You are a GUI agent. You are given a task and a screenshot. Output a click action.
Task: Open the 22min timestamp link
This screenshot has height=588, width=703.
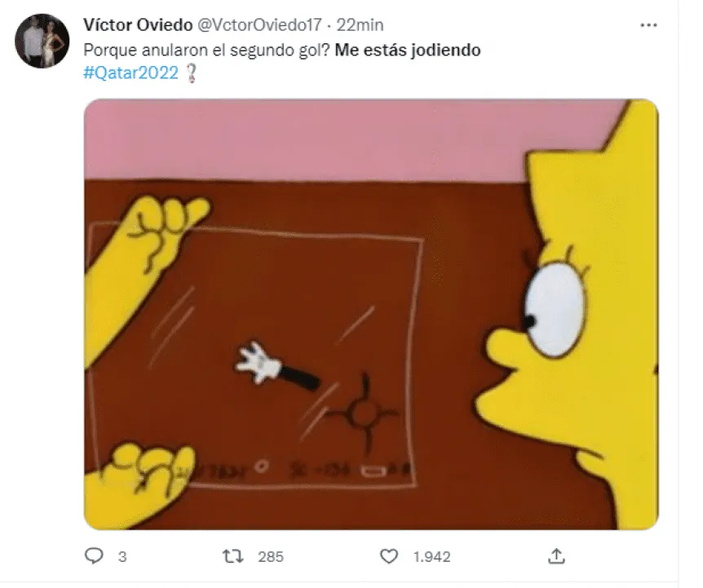click(x=360, y=24)
